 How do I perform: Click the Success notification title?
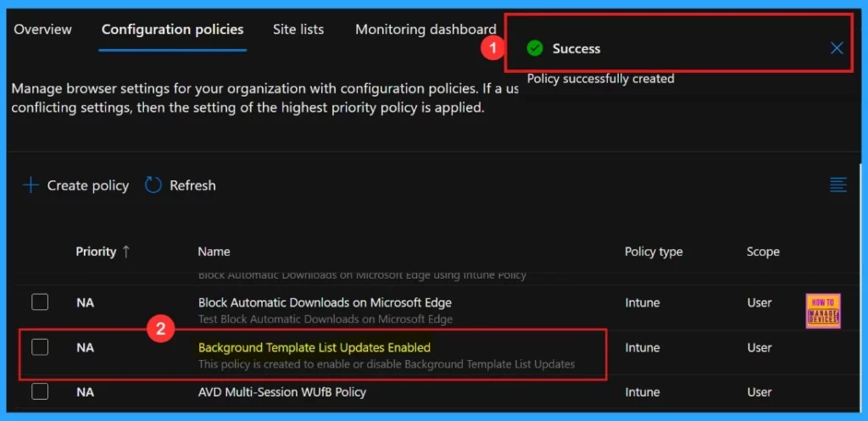tap(576, 48)
